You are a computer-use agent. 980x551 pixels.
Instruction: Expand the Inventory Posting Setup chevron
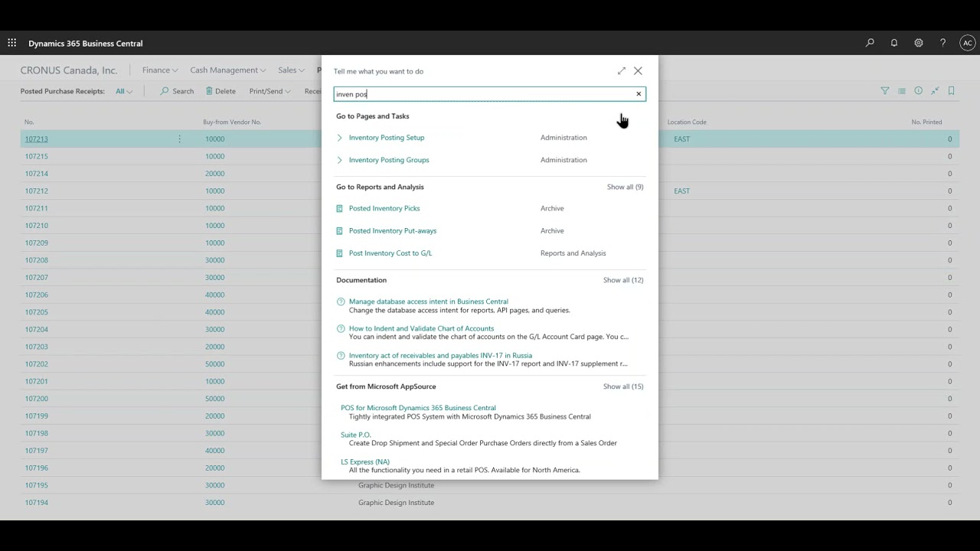339,138
